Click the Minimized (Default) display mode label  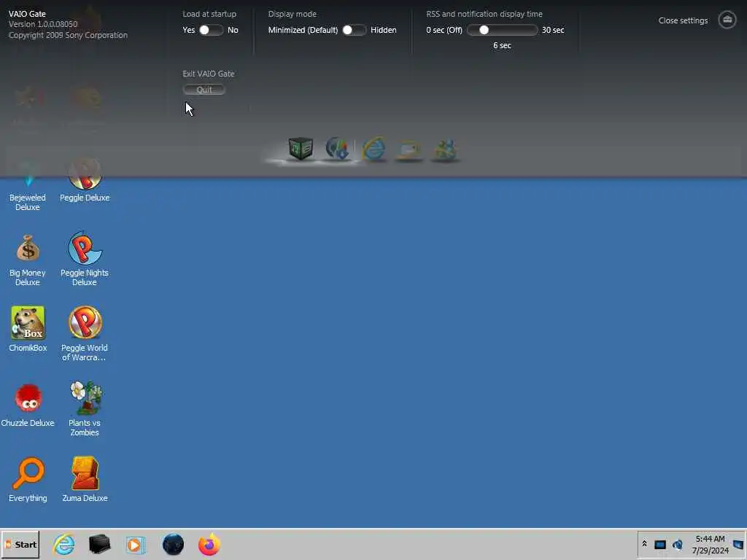point(303,30)
